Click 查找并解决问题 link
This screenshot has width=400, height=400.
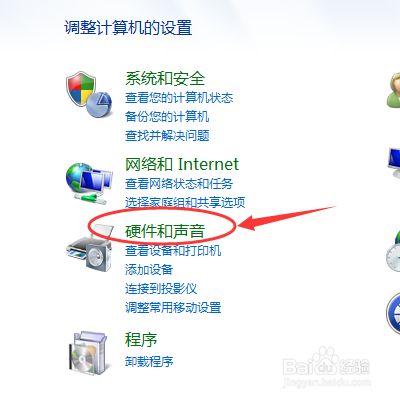pyautogui.click(x=167, y=136)
